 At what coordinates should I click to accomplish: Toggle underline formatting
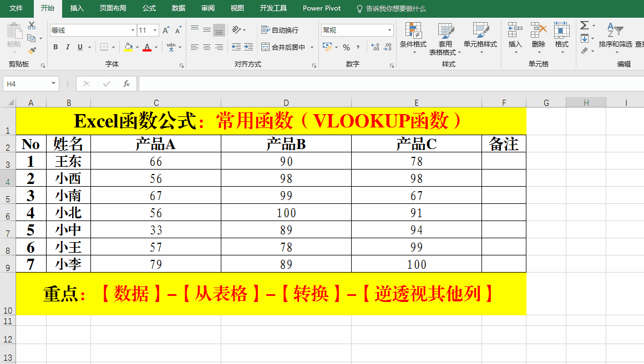(x=80, y=47)
